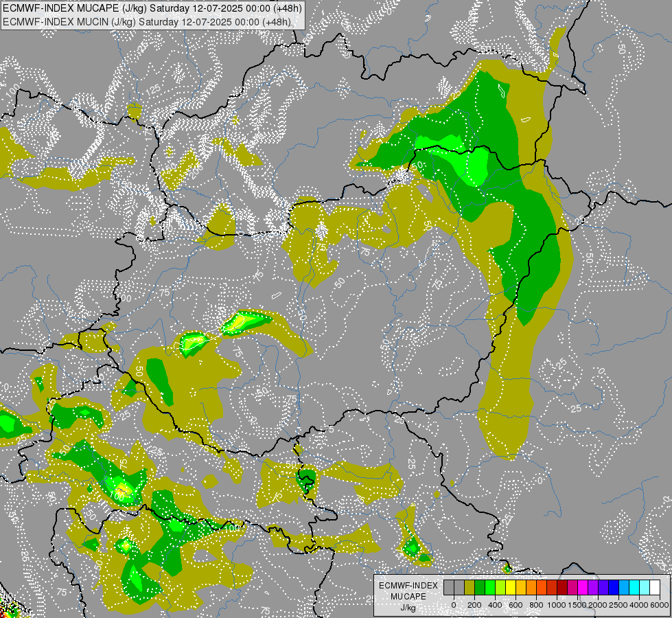The height and width of the screenshot is (618, 672).
Task: Choose the pure yellow legend swatch
Action: pos(511,588)
